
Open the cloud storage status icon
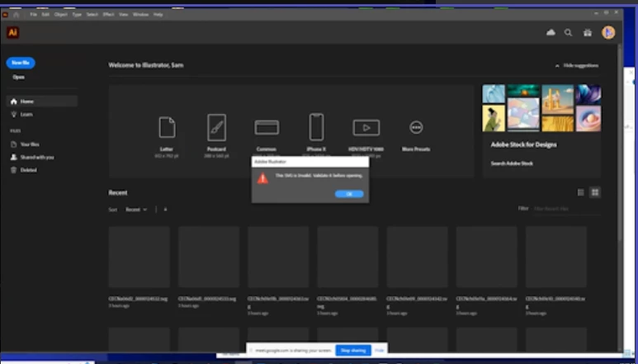coord(551,32)
